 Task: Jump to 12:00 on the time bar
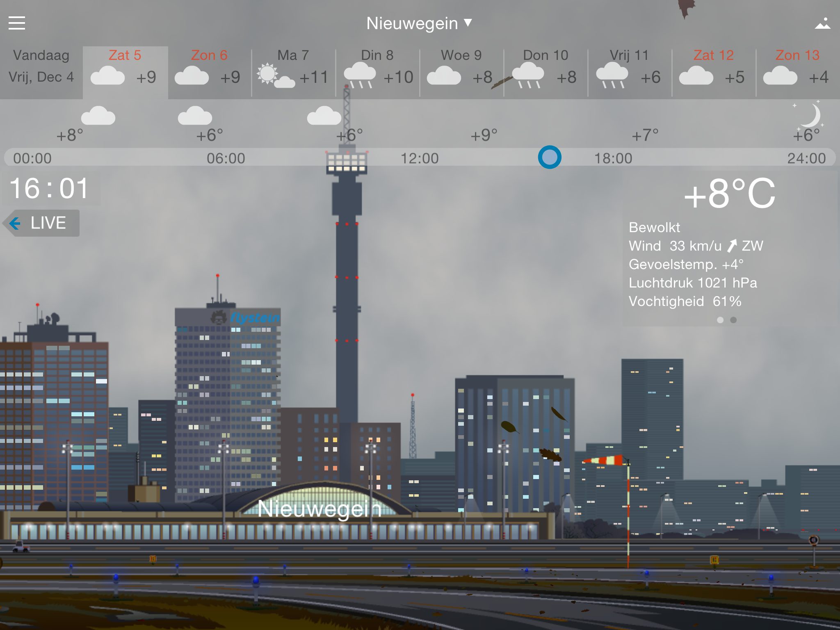tap(420, 158)
